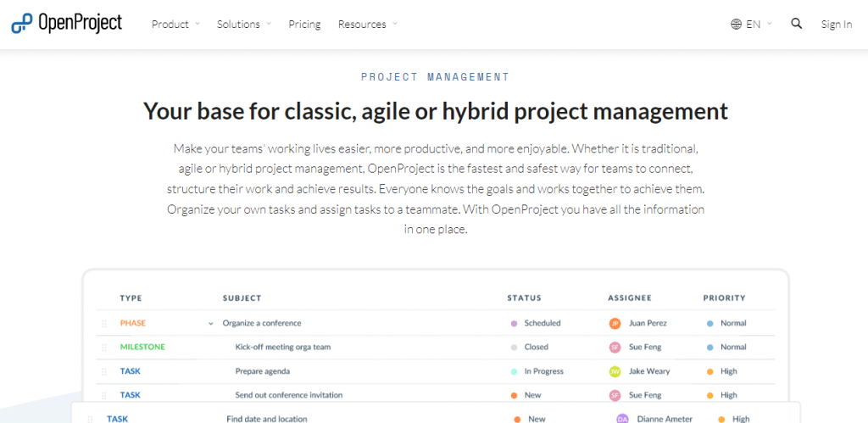The height and width of the screenshot is (423, 868).
Task: Select the Prepare agenda subject
Action: pos(263,371)
